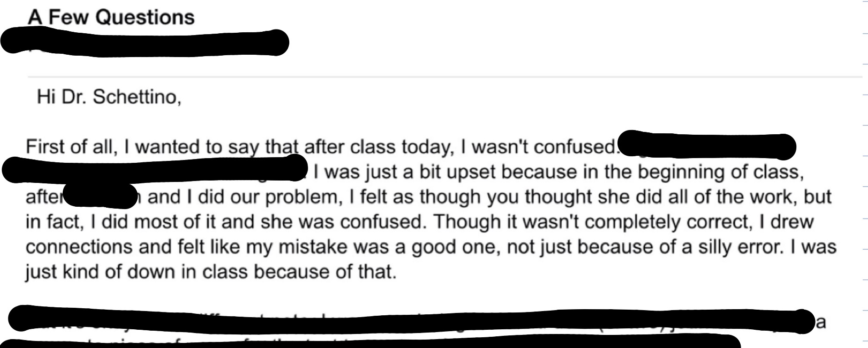The image size is (868, 348).
Task: Click the greeting "Hi Dr. Schettino,"
Action: (x=109, y=97)
